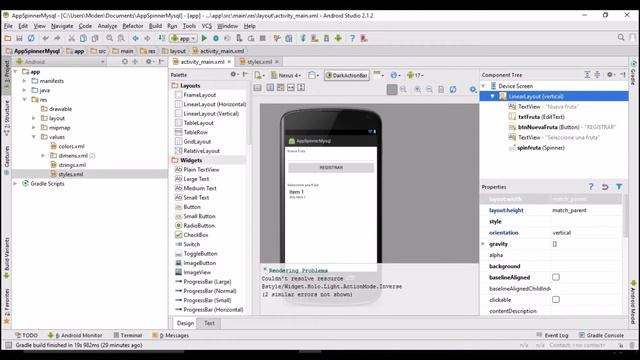The image size is (640, 360).
Task: Click the layout:height value field
Action: pos(586,210)
